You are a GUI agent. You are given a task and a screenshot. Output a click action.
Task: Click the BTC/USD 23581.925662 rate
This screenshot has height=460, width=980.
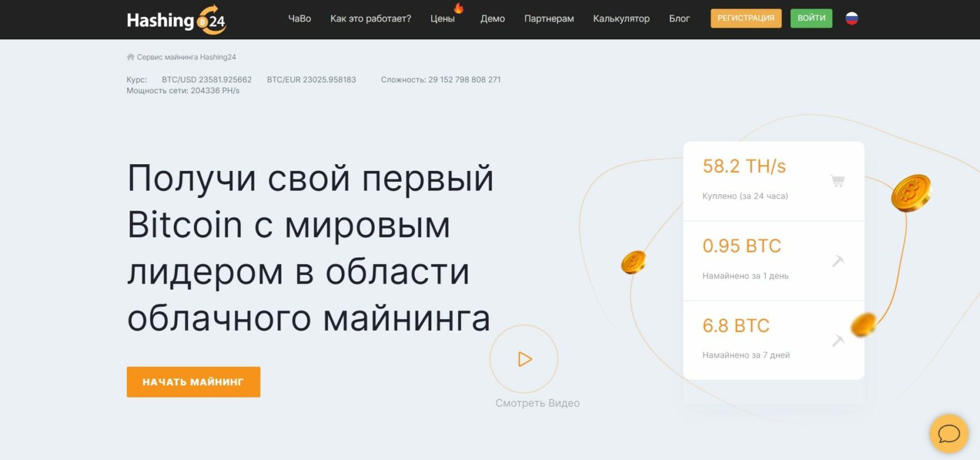point(206,80)
